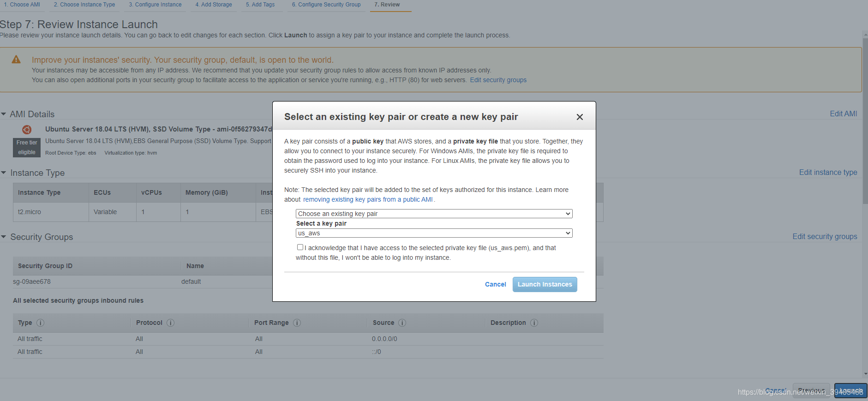The image size is (868, 401).
Task: Click the Type column info icon
Action: tap(40, 323)
